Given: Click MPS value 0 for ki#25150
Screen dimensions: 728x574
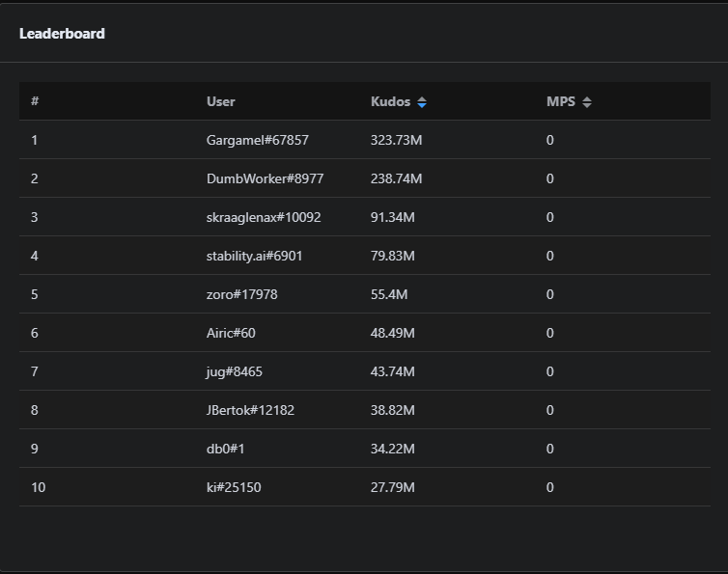Looking at the screenshot, I should pyautogui.click(x=549, y=487).
